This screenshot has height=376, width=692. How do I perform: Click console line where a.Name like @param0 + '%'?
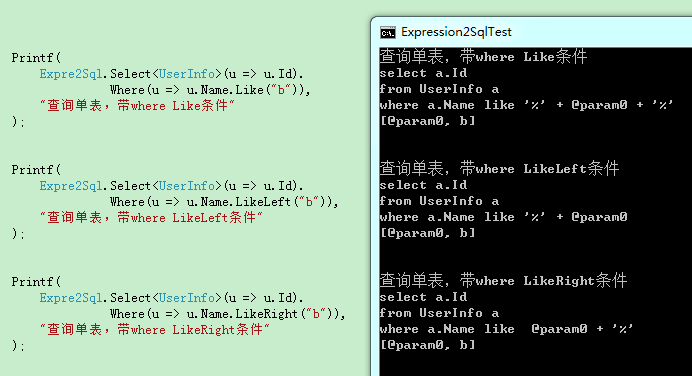pos(506,329)
